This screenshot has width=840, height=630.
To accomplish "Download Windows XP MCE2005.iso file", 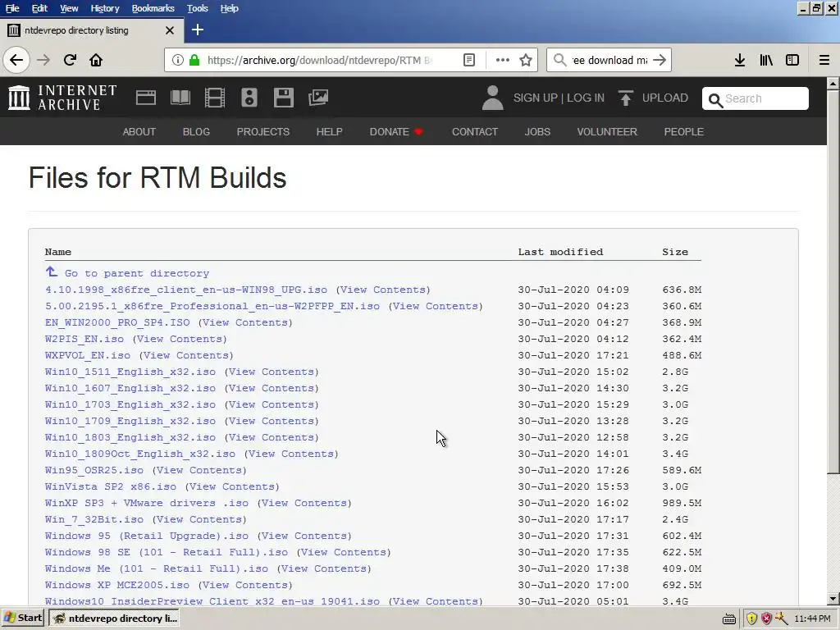I will (x=117, y=585).
